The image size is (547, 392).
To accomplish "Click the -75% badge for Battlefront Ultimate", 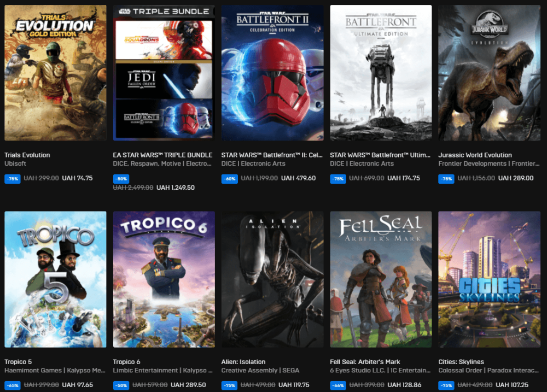I will 338,179.
